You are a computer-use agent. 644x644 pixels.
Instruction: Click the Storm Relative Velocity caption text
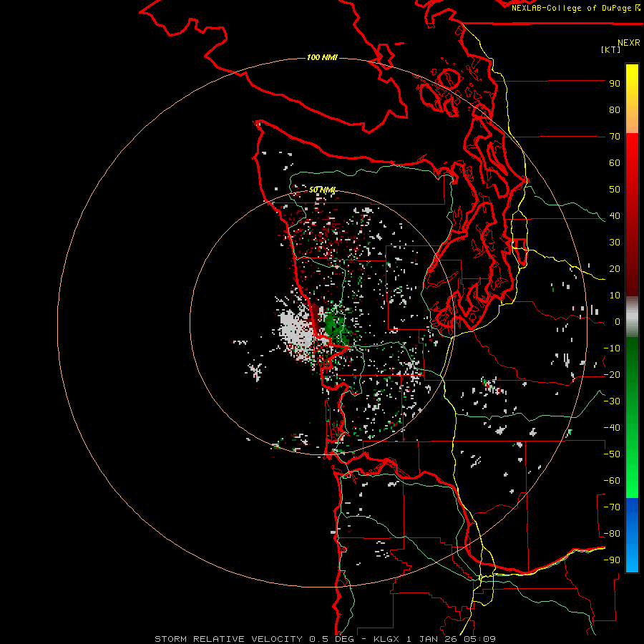point(325,639)
